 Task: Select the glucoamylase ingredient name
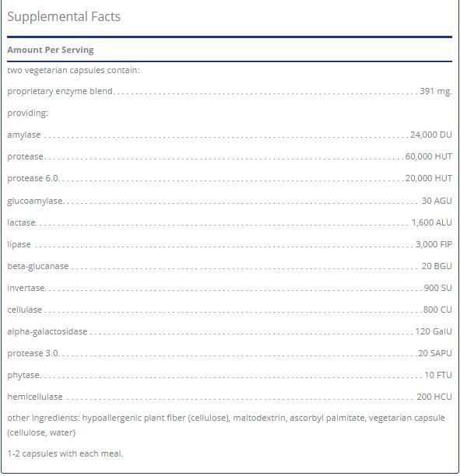[35, 201]
